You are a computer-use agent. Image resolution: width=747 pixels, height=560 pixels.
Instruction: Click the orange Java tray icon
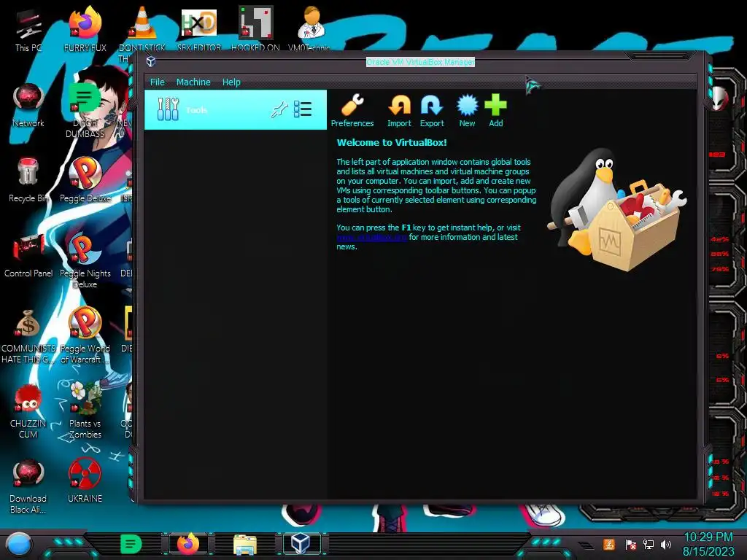609,544
